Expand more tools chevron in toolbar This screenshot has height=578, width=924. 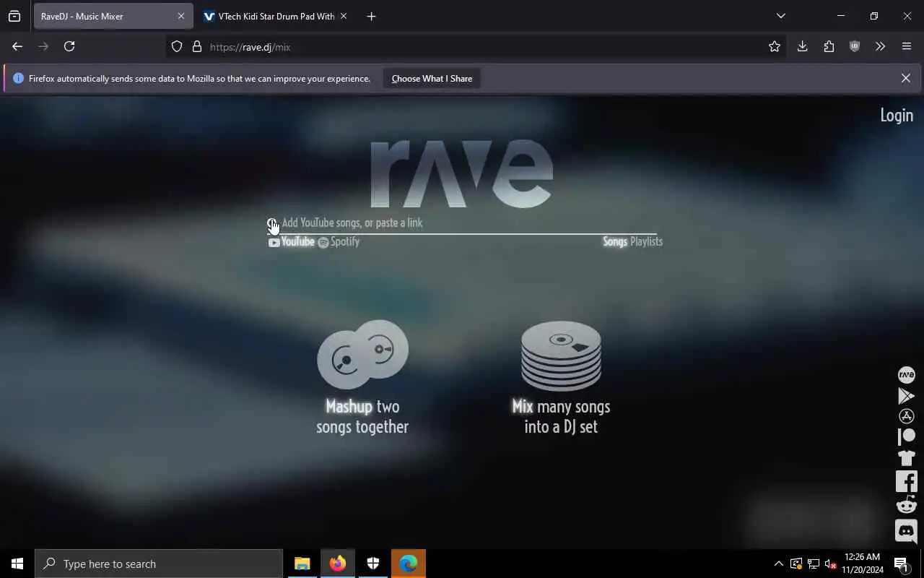point(880,46)
